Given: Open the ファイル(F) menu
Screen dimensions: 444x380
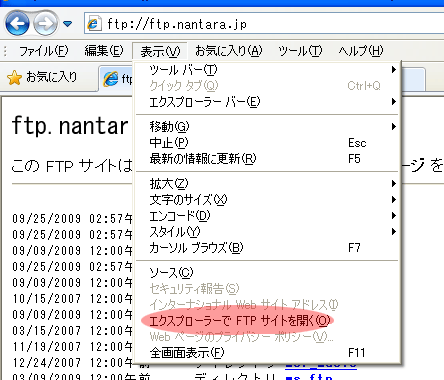Looking at the screenshot, I should tap(43, 51).
